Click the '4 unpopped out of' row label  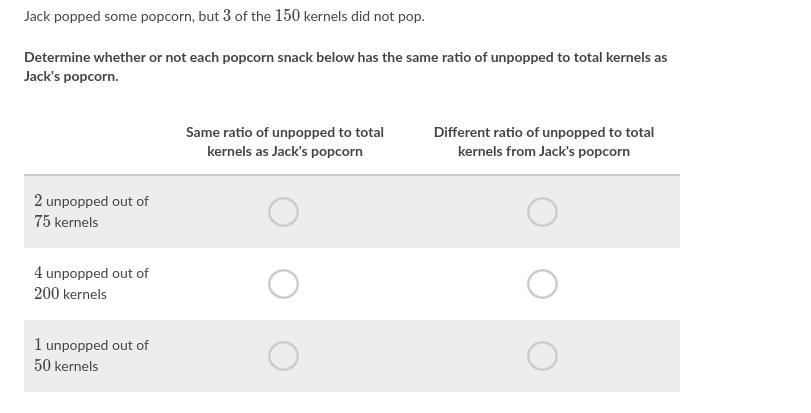pos(91,273)
